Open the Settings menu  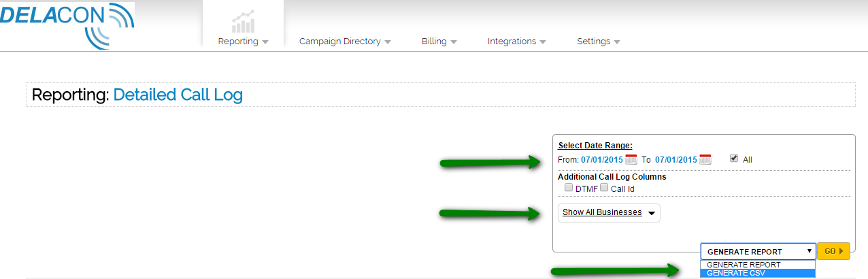coord(599,42)
